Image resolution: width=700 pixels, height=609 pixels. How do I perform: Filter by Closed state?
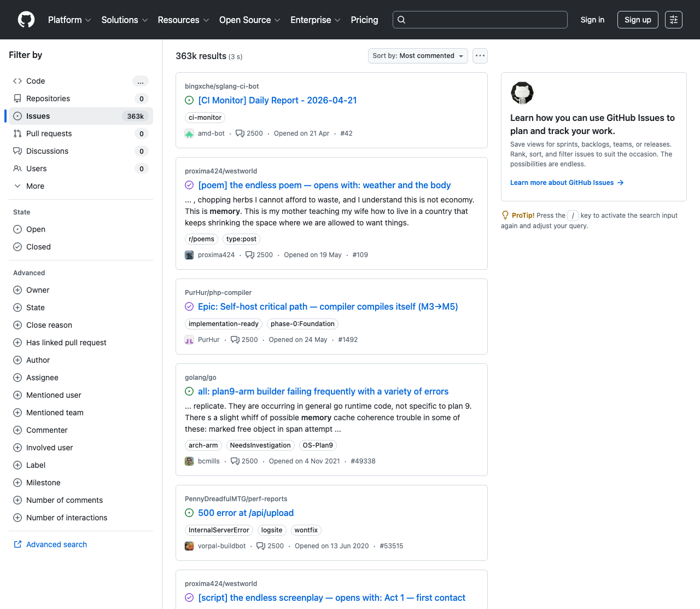81,247
